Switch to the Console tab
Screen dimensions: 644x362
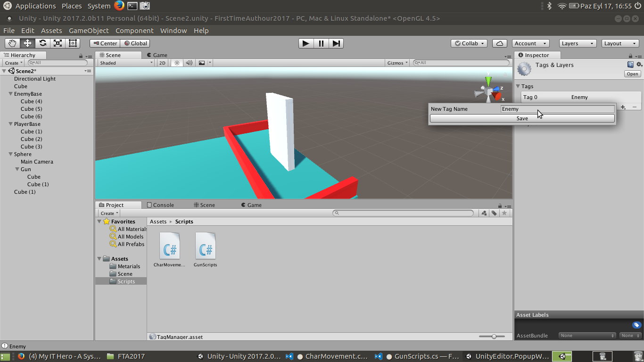(160, 205)
